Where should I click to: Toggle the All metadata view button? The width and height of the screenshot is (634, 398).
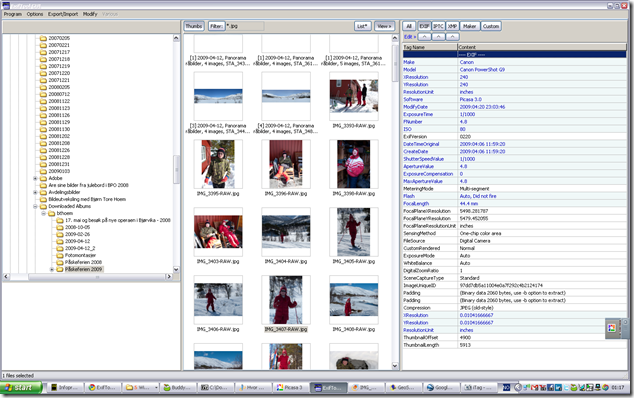coord(409,26)
